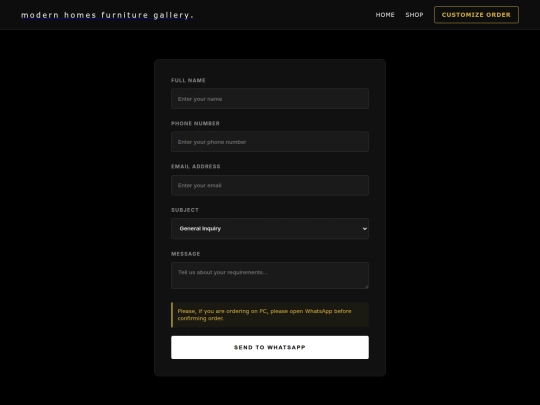Click the EMAIL ADDRESS label
Image resolution: width=540 pixels, height=405 pixels.
pos(196,166)
